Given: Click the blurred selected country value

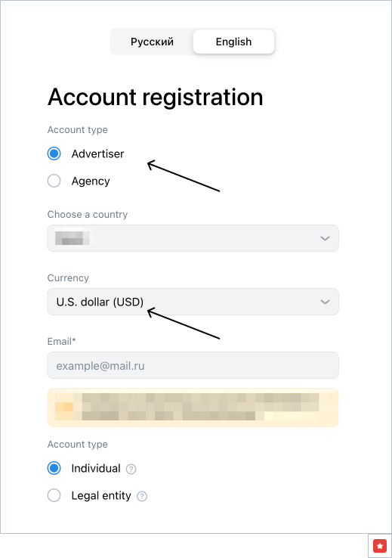Looking at the screenshot, I should tap(73, 238).
